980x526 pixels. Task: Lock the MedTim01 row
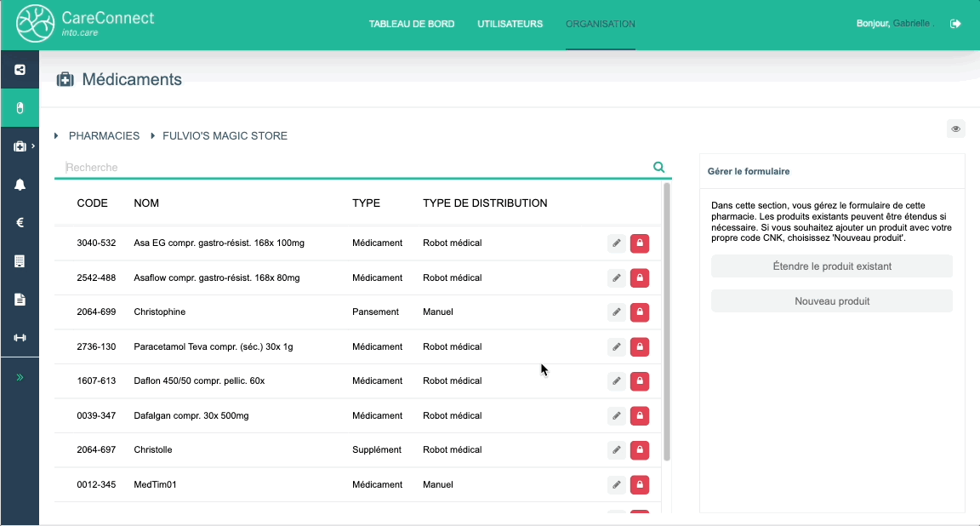coord(640,485)
